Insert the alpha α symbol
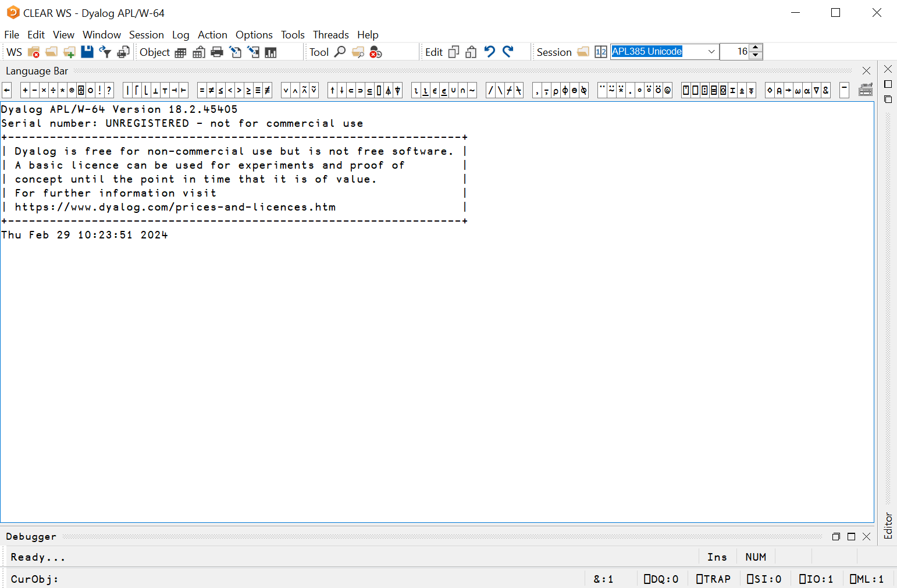 tap(807, 90)
